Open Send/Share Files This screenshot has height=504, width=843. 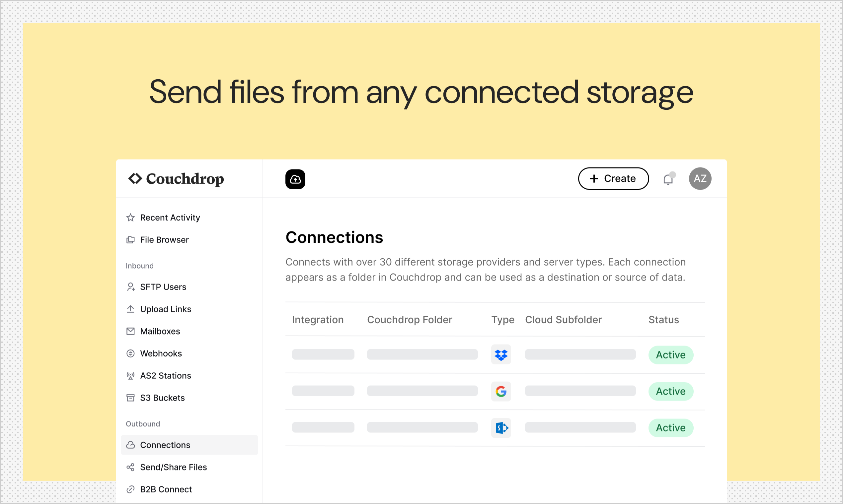[173, 467]
